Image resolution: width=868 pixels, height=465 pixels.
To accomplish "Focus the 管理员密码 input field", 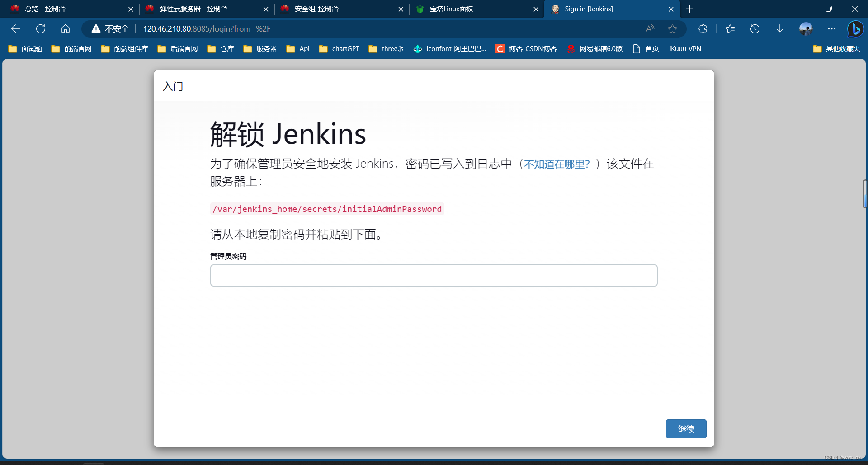I will coord(434,275).
